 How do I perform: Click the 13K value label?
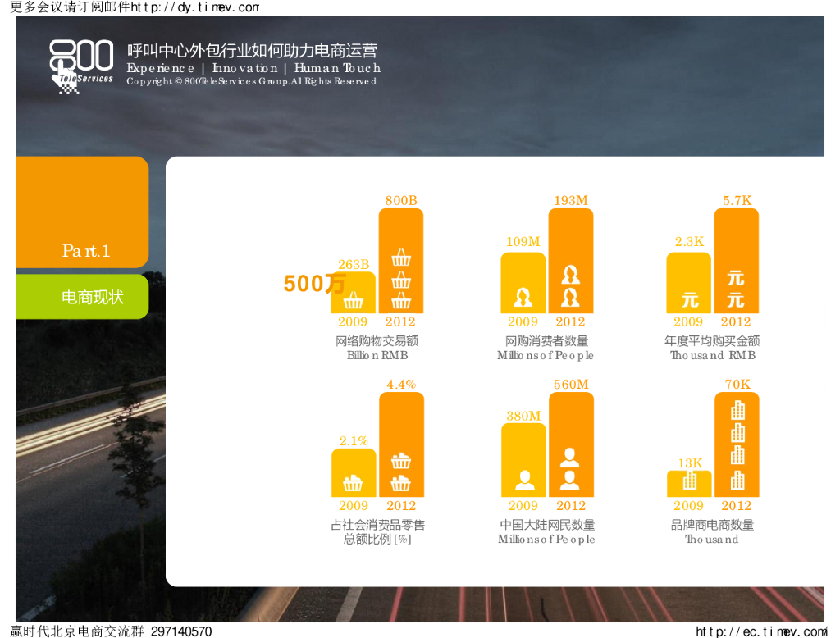[690, 463]
